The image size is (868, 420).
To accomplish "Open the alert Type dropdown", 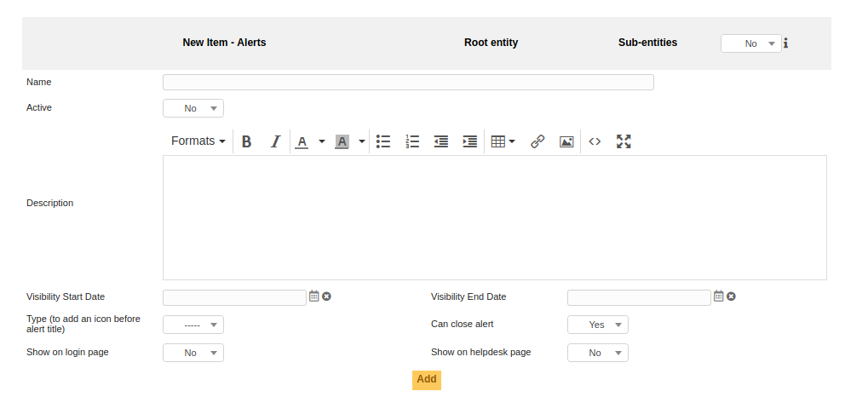I will 193,325.
